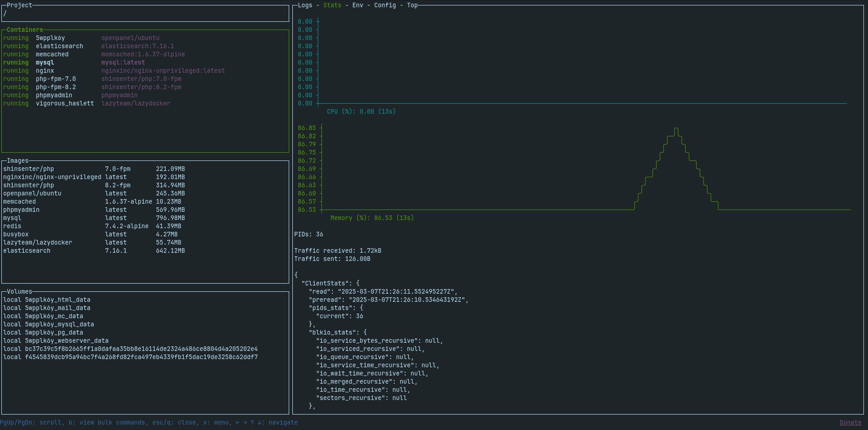Select shinsenter/php 7.0-fpm image

[145, 169]
